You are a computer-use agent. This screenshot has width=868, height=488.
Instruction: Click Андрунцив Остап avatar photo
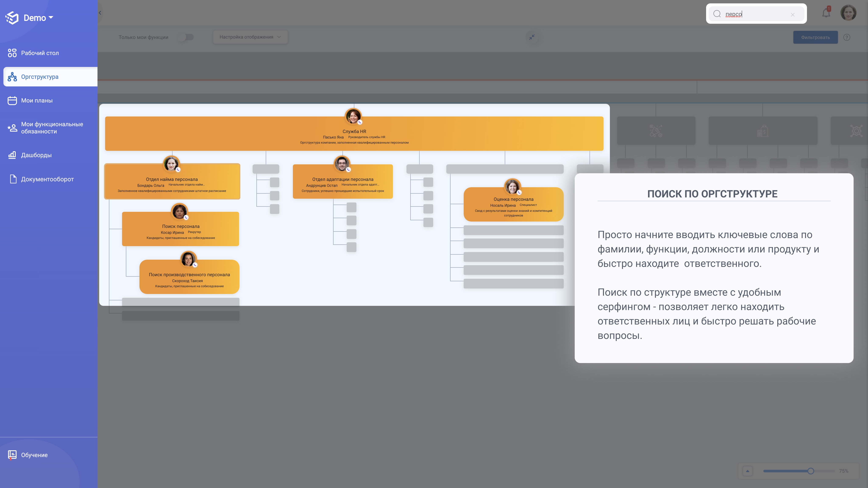point(342,164)
